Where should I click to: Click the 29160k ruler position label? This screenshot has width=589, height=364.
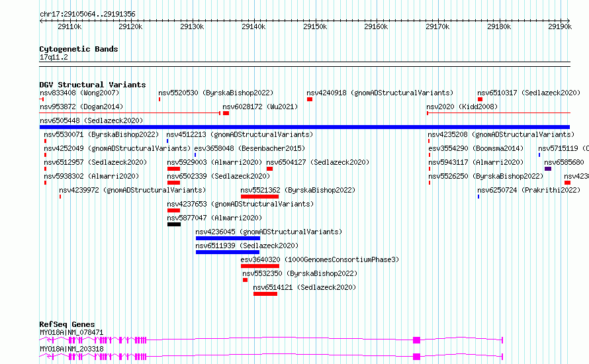coord(376,26)
